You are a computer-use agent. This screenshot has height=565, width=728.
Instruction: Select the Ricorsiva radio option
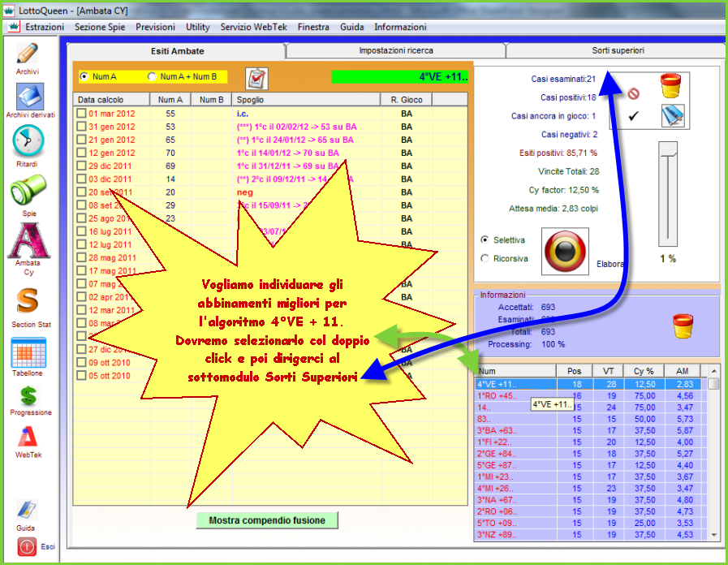click(x=485, y=259)
